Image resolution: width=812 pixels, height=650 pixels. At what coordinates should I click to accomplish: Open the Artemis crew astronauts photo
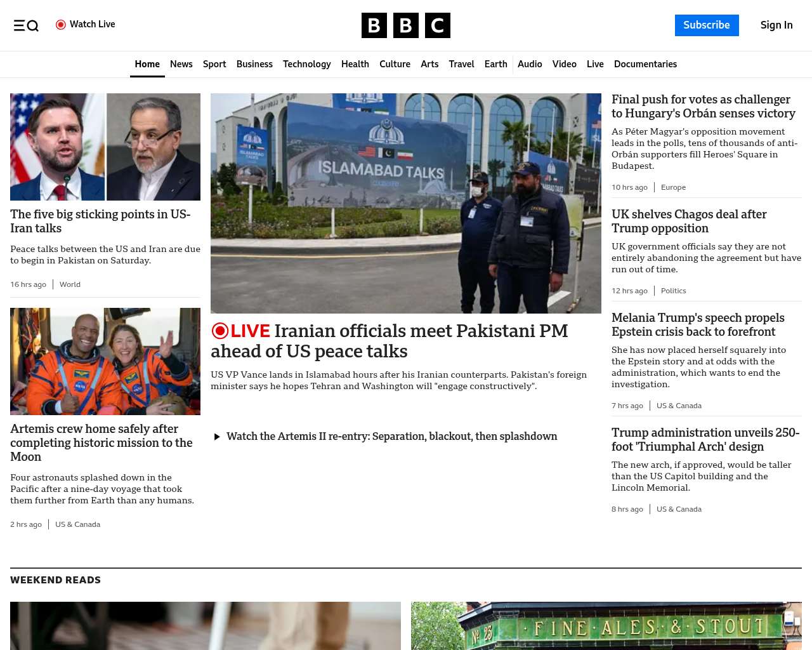pos(105,361)
